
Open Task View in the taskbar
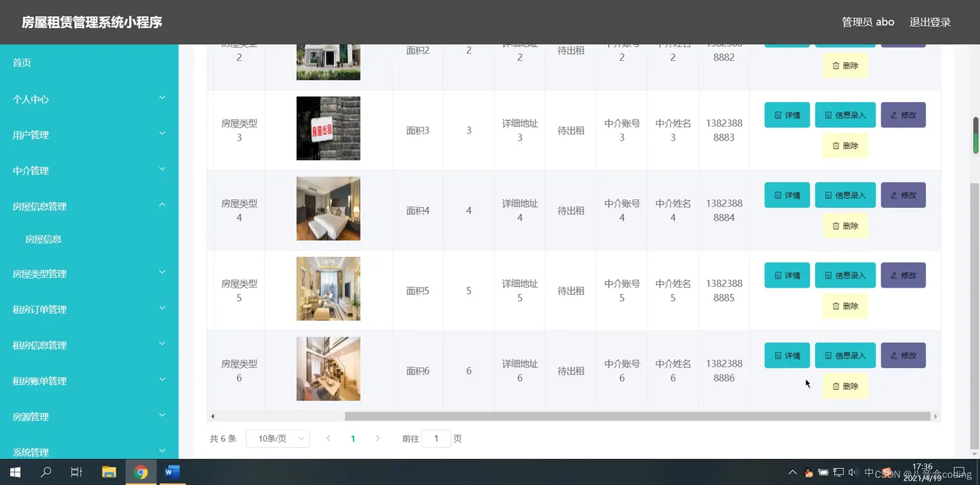tap(77, 472)
